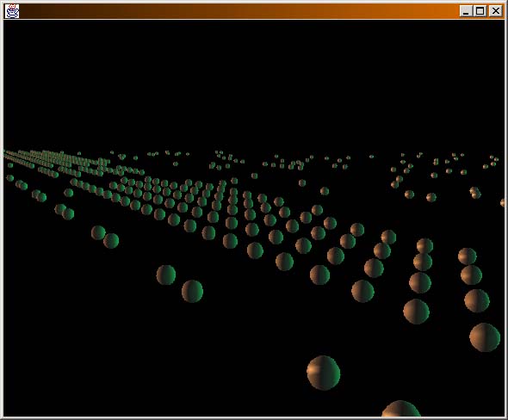The height and width of the screenshot is (420, 508).
Task: Select the lower sphere of the large green pair
Action: 192,291
